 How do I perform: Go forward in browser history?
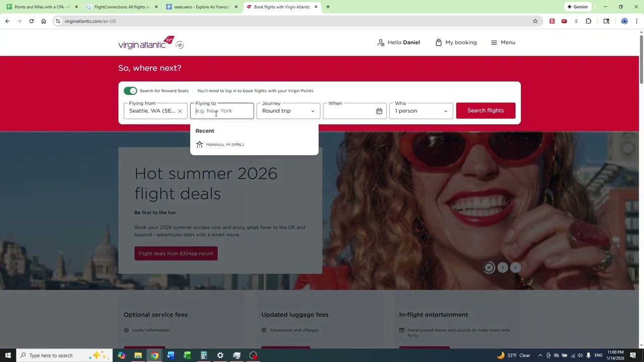point(20,21)
